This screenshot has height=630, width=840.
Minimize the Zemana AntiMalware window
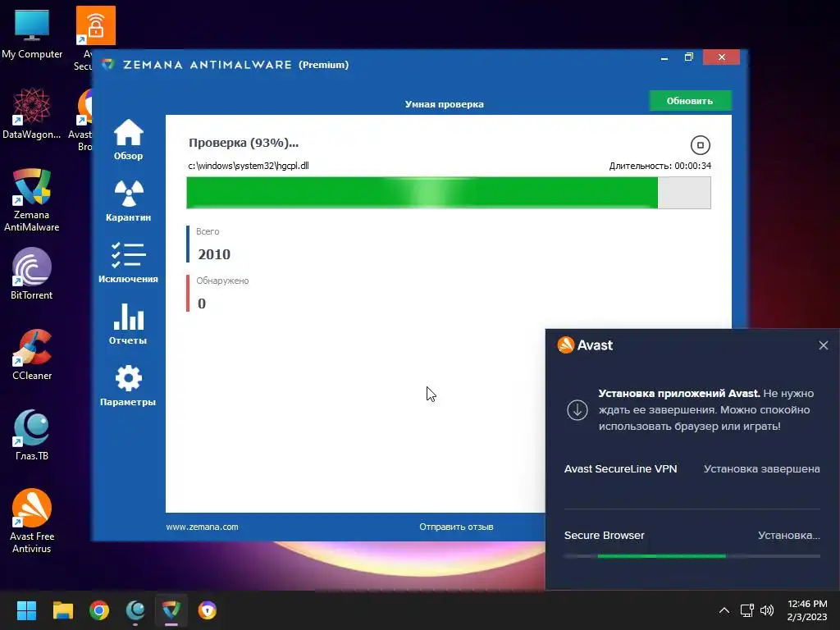(x=664, y=57)
